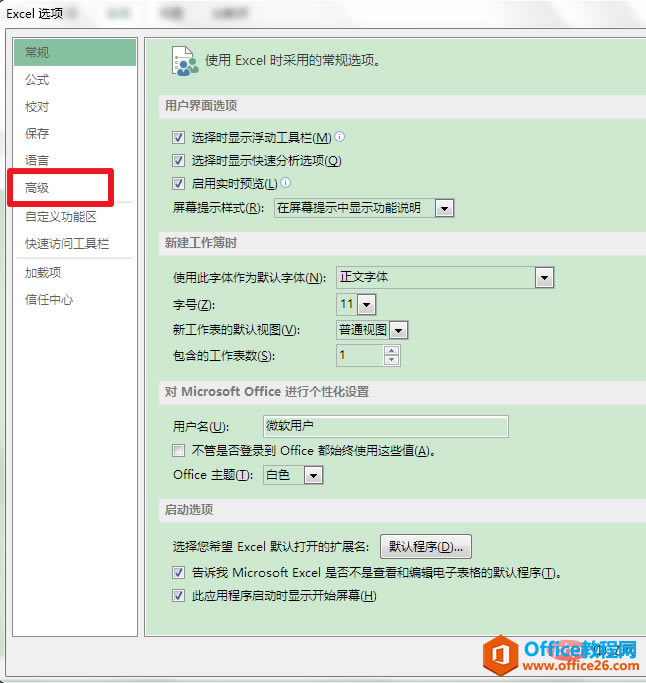The image size is (646, 683).
Task: Open the 屏幕提示样式 dropdown
Action: (x=444, y=208)
